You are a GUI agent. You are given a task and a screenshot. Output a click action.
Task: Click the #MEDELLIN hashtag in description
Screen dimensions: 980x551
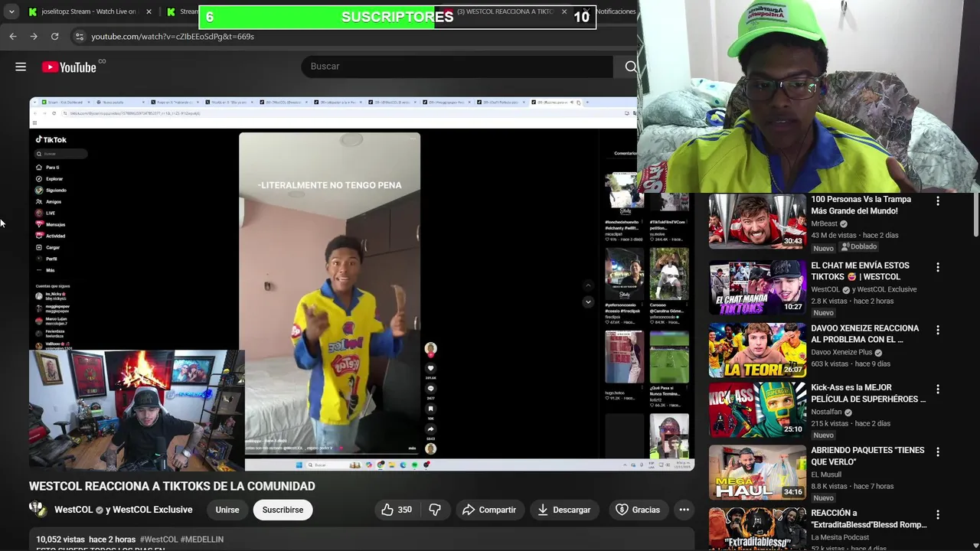click(202, 540)
